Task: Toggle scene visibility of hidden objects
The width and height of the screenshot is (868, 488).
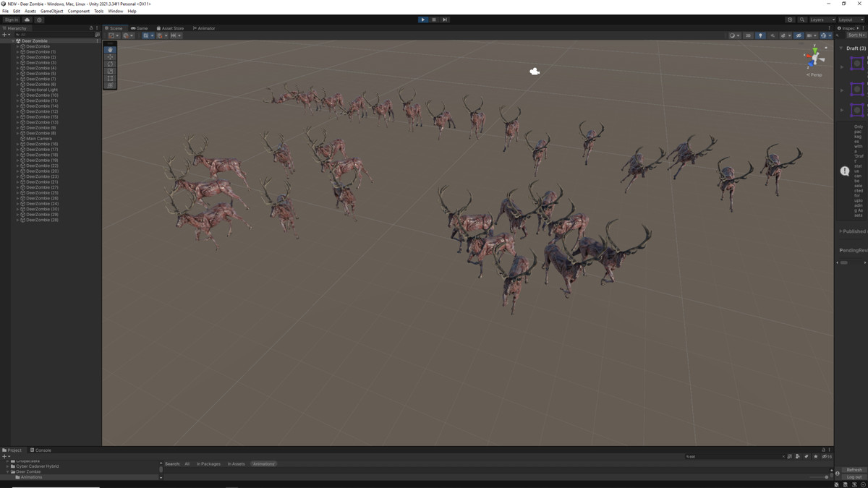Action: [799, 35]
